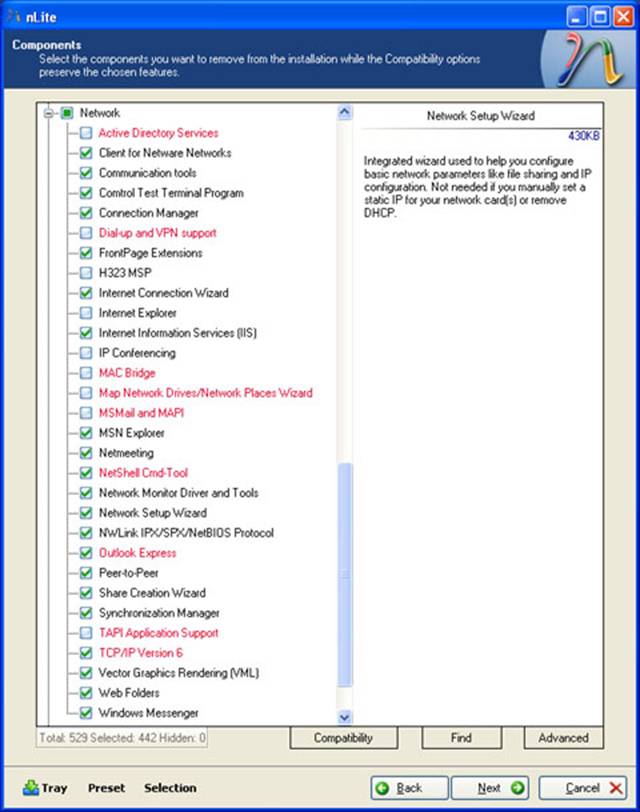Click the red X on the Cancel button
The image size is (640, 812).
[x=615, y=788]
